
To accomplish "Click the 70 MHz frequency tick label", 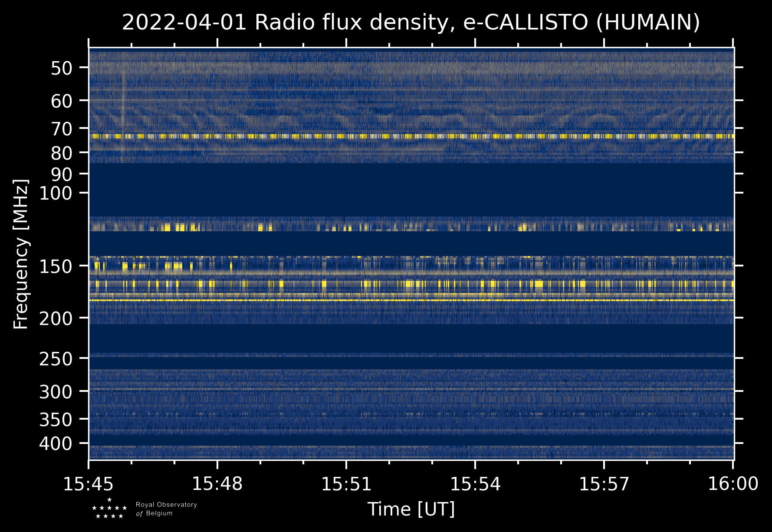I will point(61,129).
